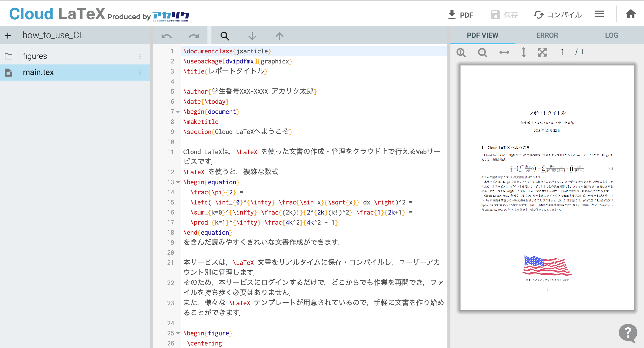Fit PDF to page height
The height and width of the screenshot is (348, 644).
pyautogui.click(x=524, y=52)
